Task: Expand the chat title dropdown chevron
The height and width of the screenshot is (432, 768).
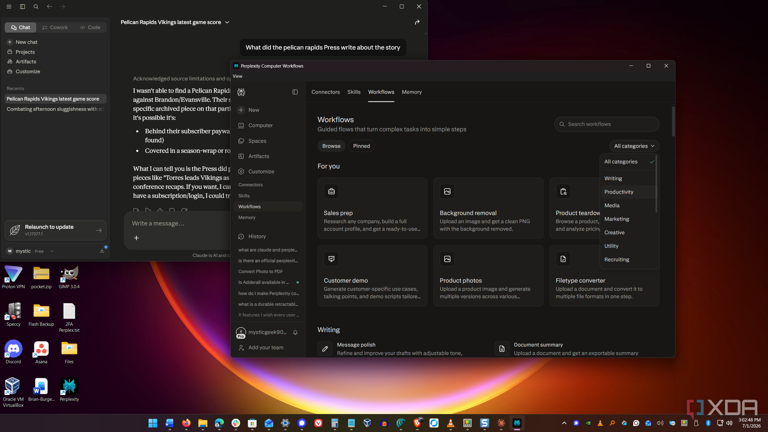Action: pos(227,22)
